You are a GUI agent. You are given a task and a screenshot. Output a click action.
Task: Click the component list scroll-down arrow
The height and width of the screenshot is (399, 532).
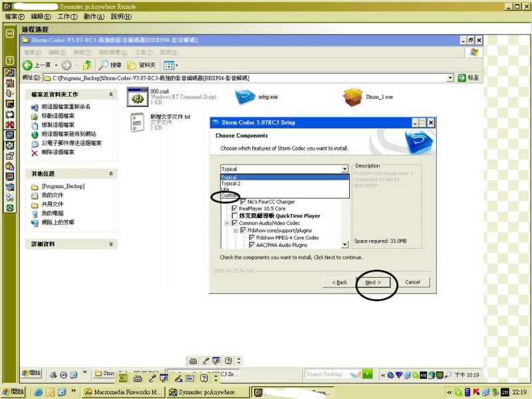(344, 245)
